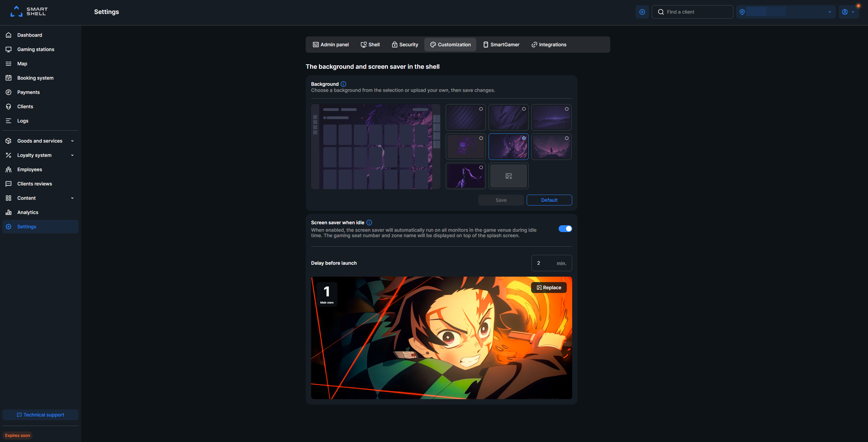Click the Background info icon
The width and height of the screenshot is (868, 442).
click(x=343, y=84)
